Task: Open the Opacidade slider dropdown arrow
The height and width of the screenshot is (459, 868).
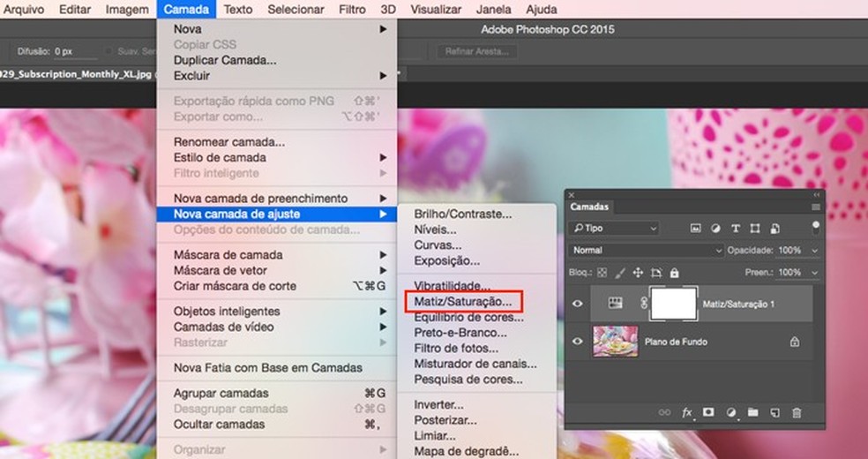Action: click(814, 251)
